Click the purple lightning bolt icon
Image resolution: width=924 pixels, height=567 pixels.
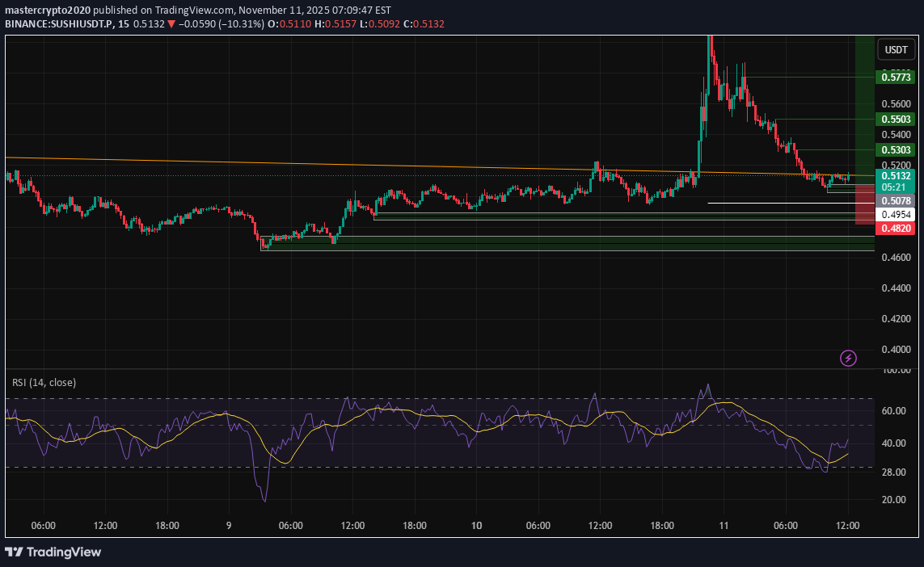[848, 358]
